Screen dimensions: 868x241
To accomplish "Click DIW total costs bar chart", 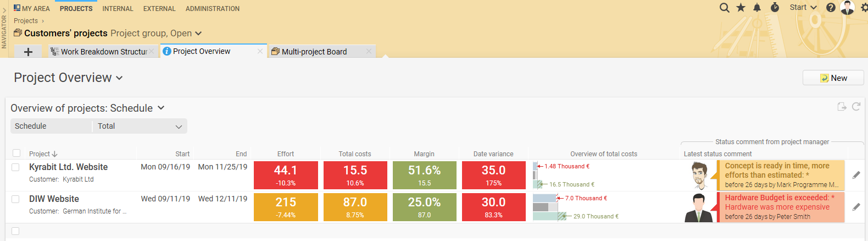I will tap(575, 207).
